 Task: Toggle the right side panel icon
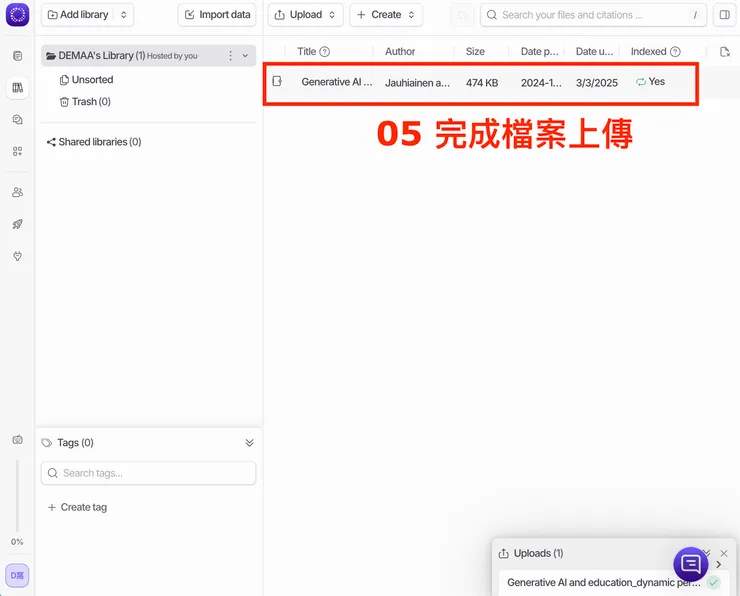tap(724, 15)
